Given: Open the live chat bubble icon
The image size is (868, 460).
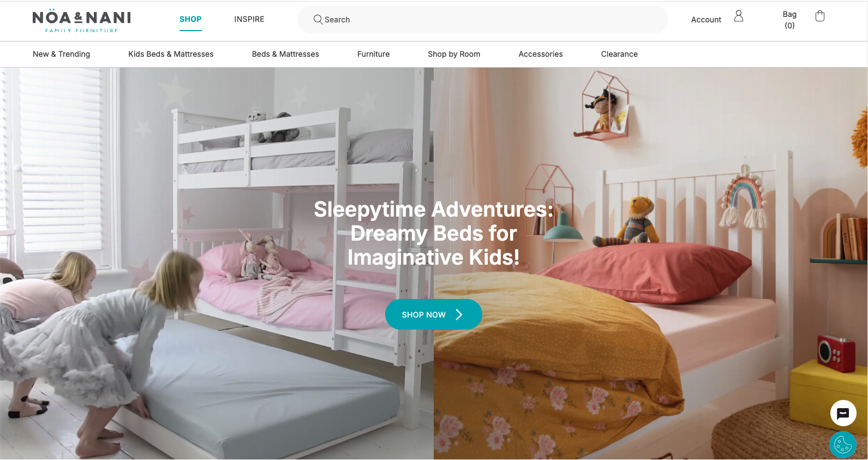Looking at the screenshot, I should [x=843, y=414].
